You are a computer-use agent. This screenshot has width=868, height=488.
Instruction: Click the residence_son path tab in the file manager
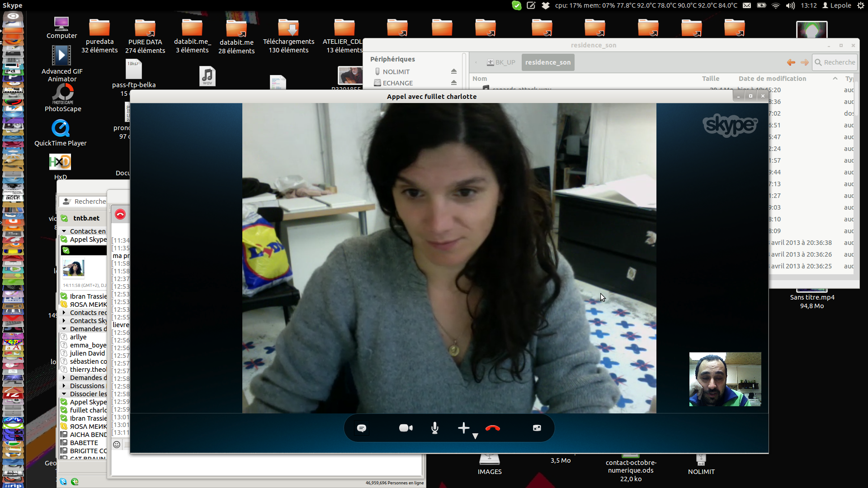point(547,62)
